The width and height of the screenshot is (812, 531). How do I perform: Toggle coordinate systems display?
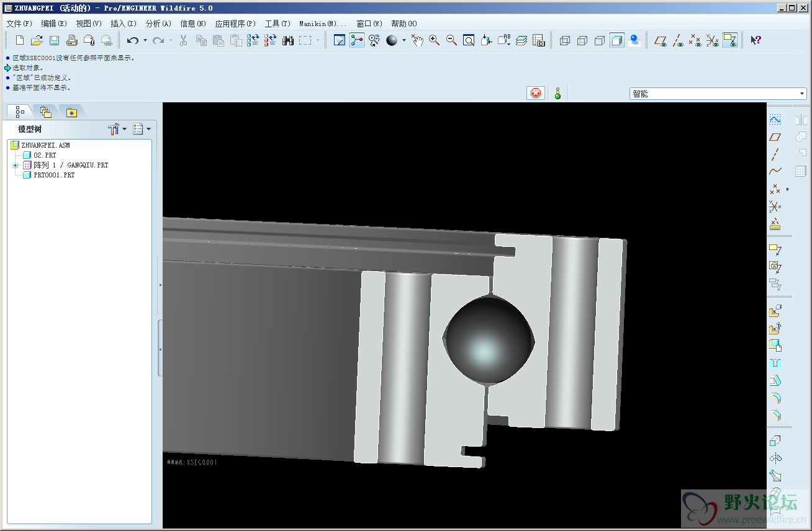[x=713, y=40]
